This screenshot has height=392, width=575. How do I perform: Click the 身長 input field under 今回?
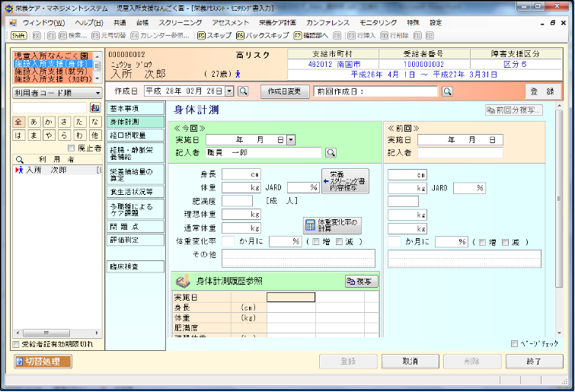(x=241, y=174)
